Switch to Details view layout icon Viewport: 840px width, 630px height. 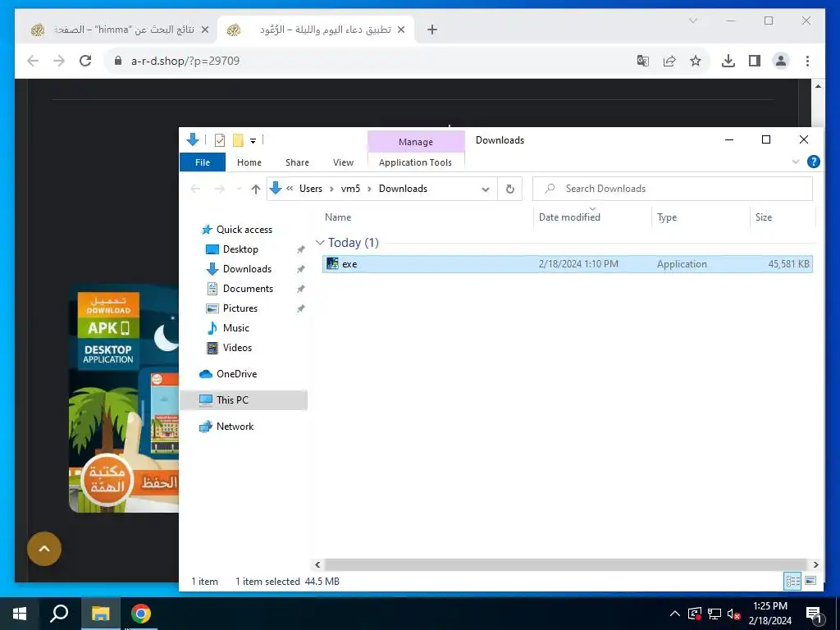793,581
